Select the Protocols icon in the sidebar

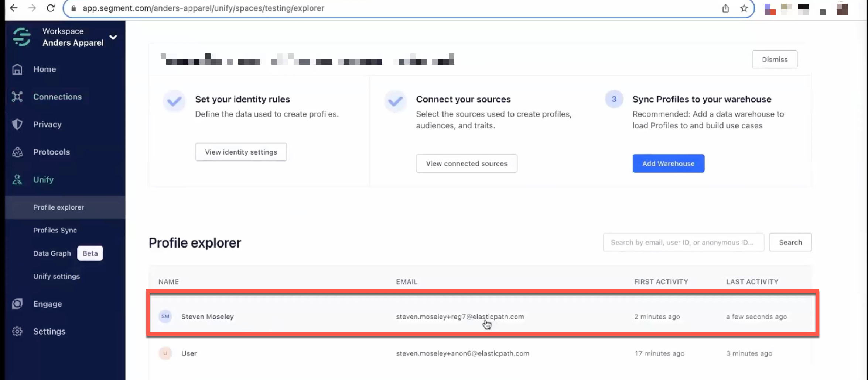click(17, 152)
